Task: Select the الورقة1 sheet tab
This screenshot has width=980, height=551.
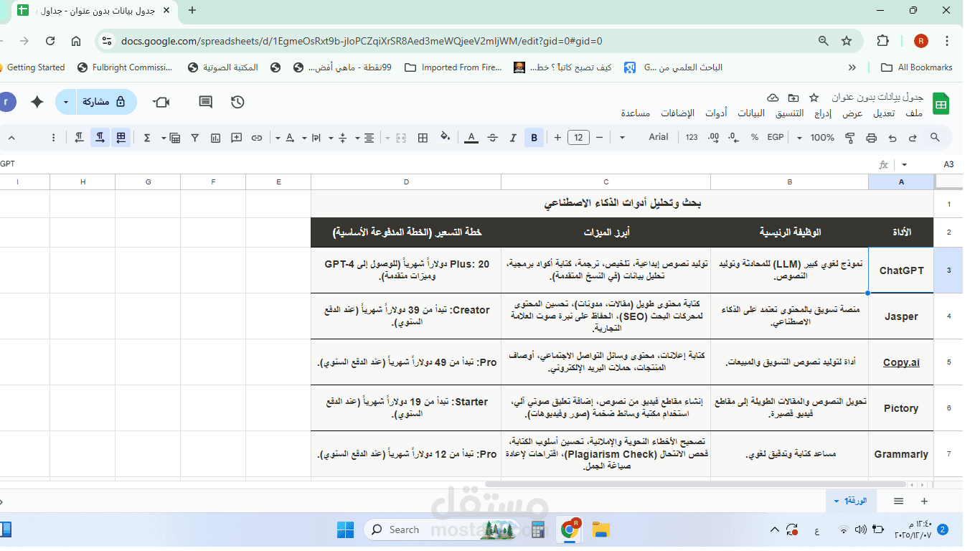Action: click(x=850, y=501)
